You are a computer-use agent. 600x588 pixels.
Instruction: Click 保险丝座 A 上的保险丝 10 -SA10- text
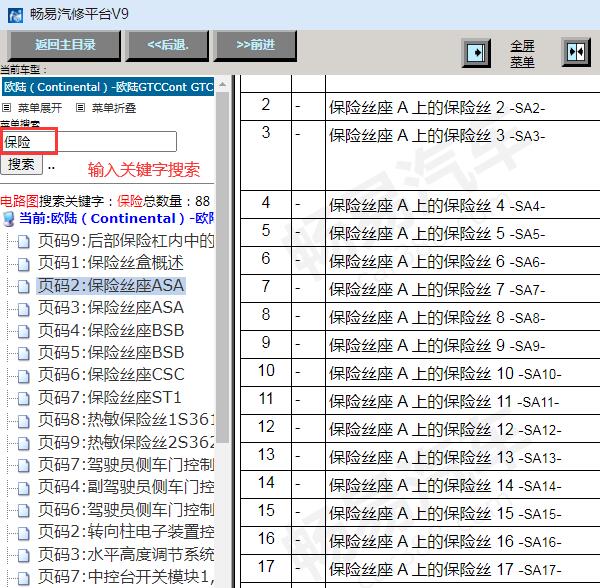445,373
